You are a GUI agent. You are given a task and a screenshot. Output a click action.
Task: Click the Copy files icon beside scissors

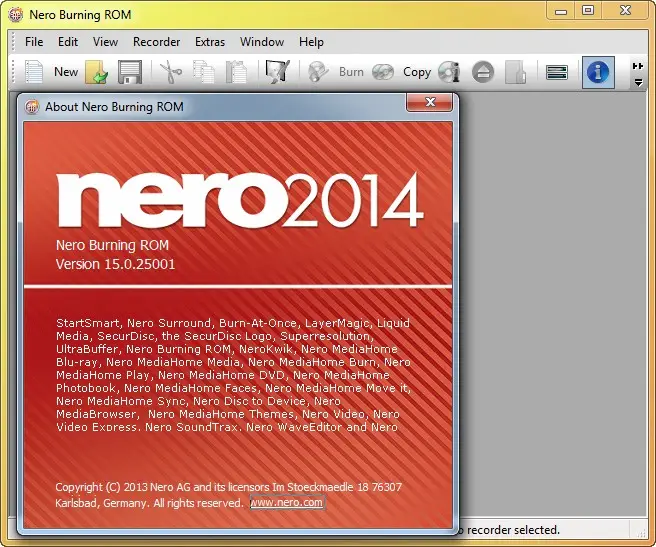click(x=204, y=72)
